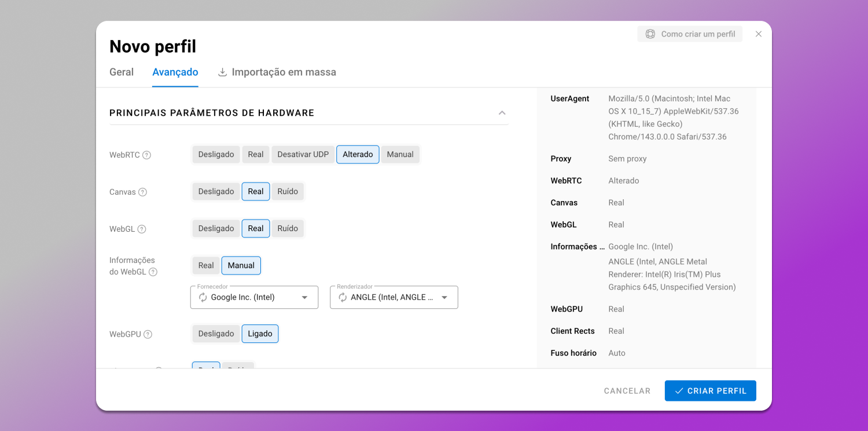Click the Criar Perfil button
Image resolution: width=868 pixels, height=431 pixels.
pos(710,391)
